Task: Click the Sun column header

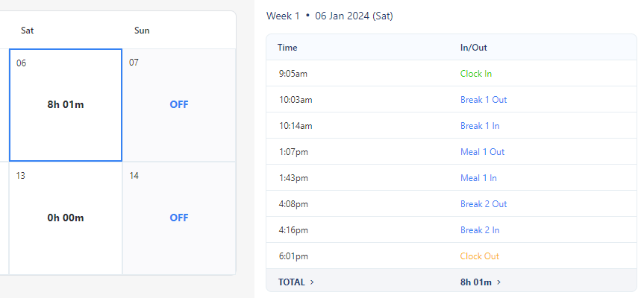Action: click(x=142, y=31)
